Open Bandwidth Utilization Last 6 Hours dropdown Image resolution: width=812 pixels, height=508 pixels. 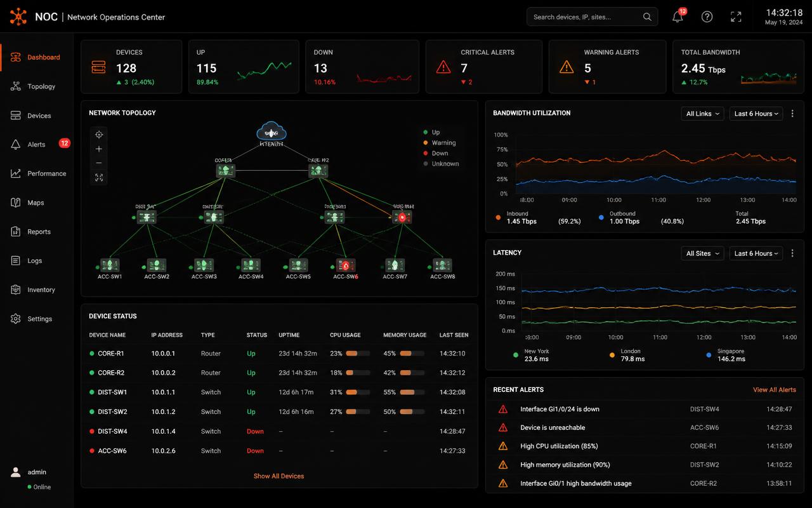pyautogui.click(x=756, y=114)
